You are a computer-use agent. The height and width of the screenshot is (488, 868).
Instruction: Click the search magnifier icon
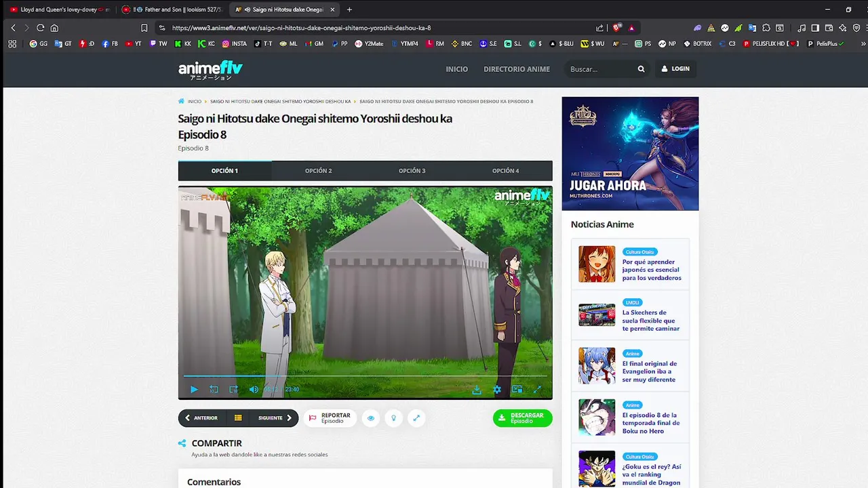tap(641, 69)
